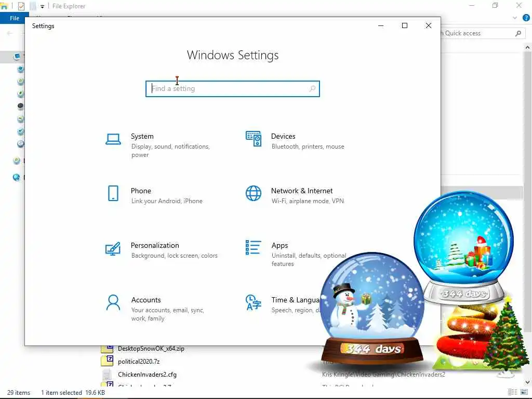532x399 pixels.
Task: Click 'Bluetooth, printers, mouse' description
Action: tap(308, 147)
